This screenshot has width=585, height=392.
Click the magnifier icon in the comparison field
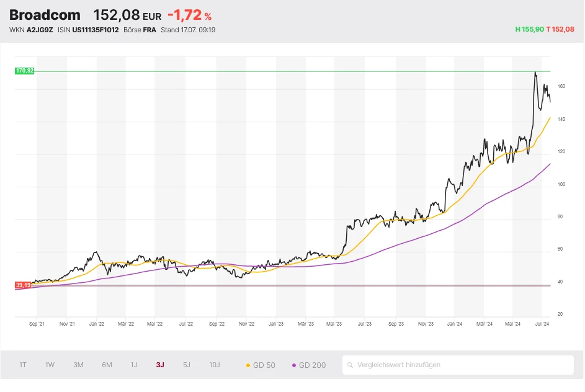(x=351, y=365)
